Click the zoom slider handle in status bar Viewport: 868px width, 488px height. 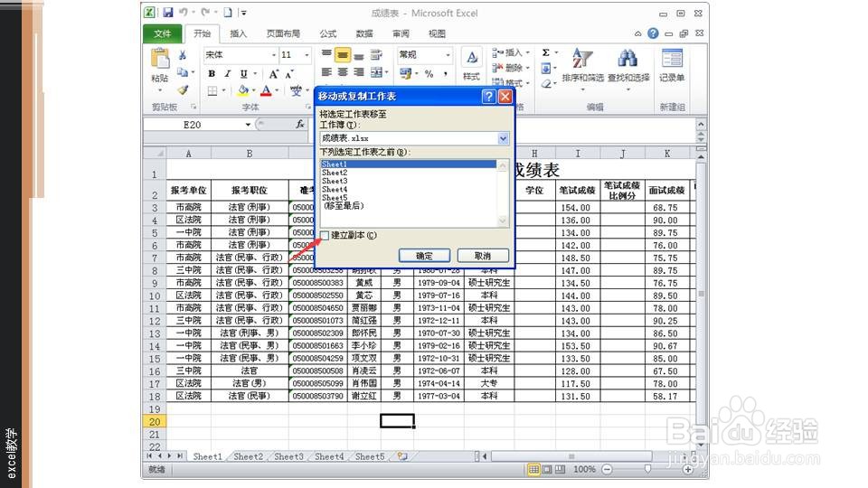tap(647, 469)
